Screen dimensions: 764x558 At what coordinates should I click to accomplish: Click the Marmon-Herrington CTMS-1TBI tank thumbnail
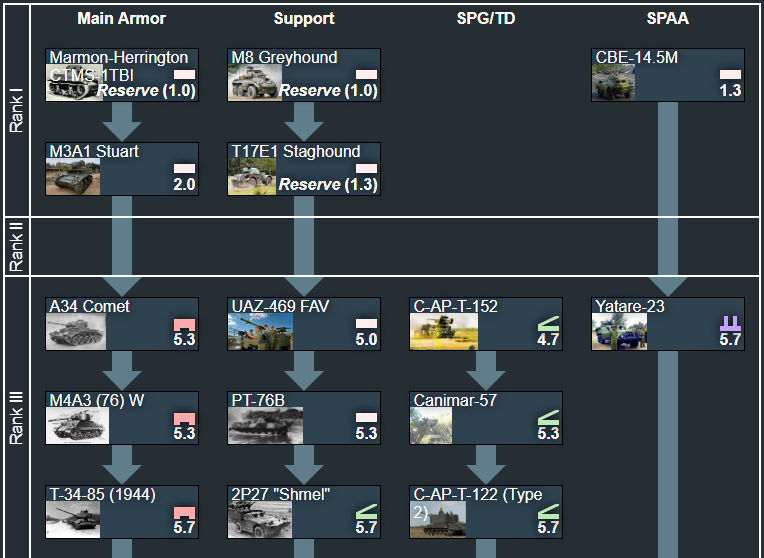75,82
